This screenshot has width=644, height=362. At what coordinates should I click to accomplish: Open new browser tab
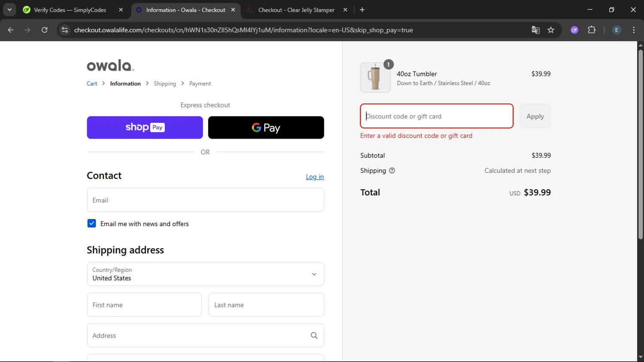[x=362, y=10]
